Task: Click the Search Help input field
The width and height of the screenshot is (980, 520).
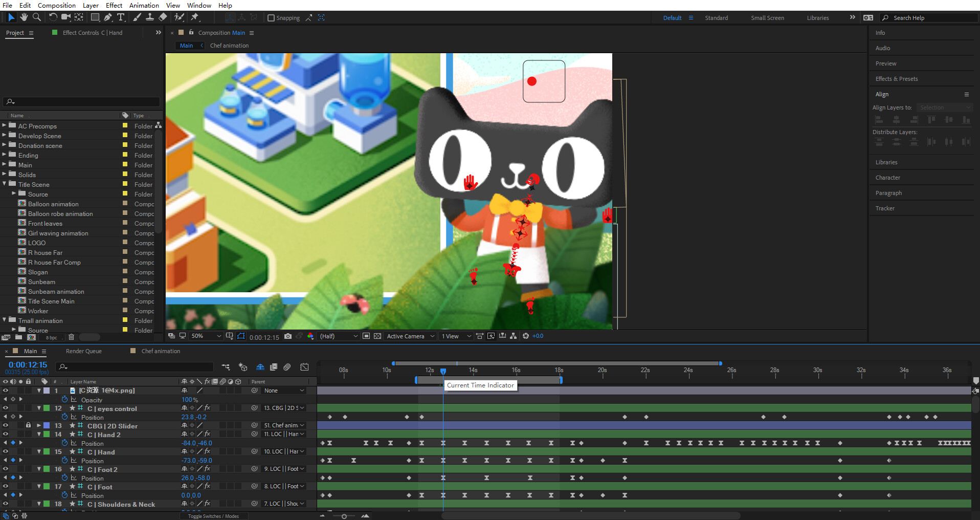Action: coord(929,18)
